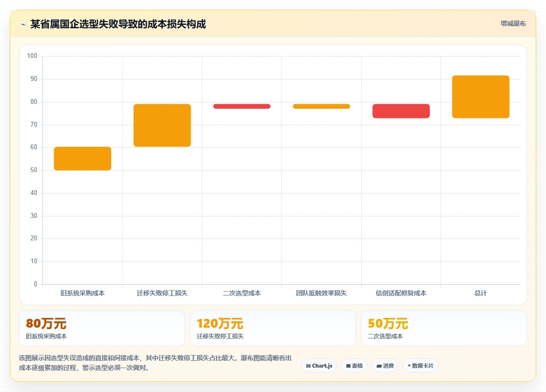546x392 pixels.
Task: Click the 80万元 data card
Action: (102, 328)
